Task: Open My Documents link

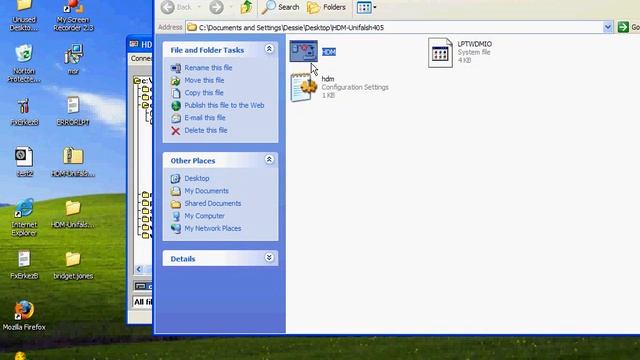Action: [206, 191]
